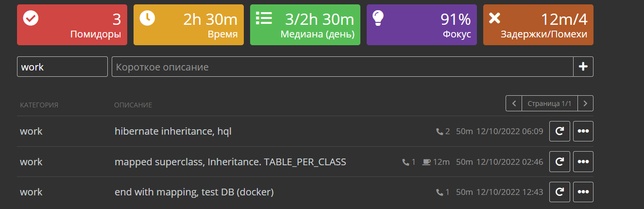The image size is (644, 209).
Task: Open more options for test DB row
Action: pos(583,192)
